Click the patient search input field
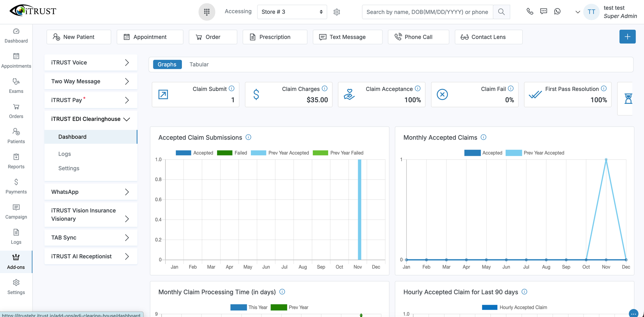The image size is (644, 317). [x=427, y=12]
